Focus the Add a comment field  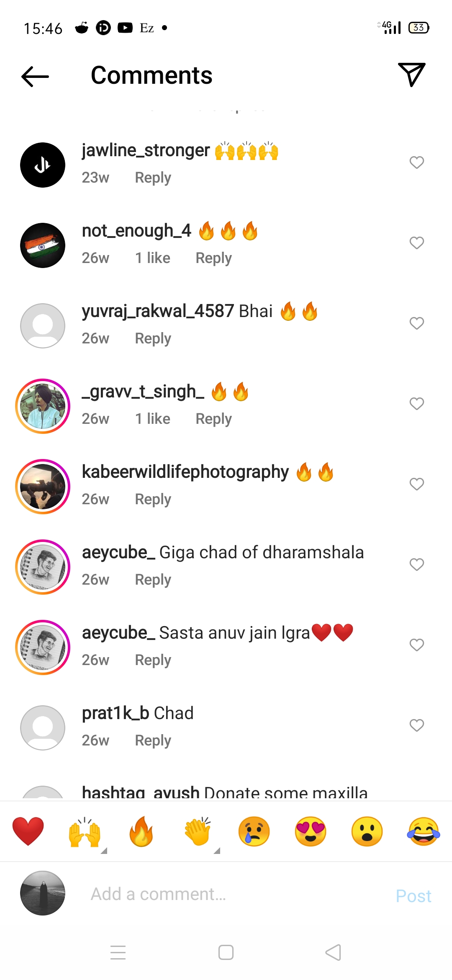[234, 894]
